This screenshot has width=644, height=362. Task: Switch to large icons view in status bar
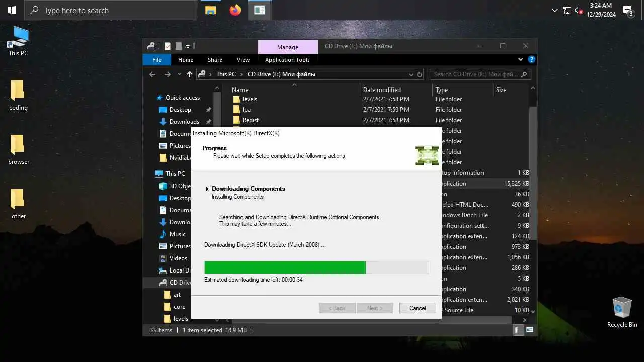pos(529,330)
